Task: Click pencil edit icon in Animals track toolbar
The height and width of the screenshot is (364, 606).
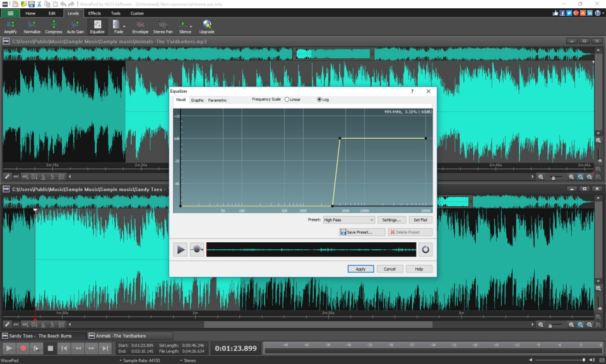Action: tap(7, 177)
